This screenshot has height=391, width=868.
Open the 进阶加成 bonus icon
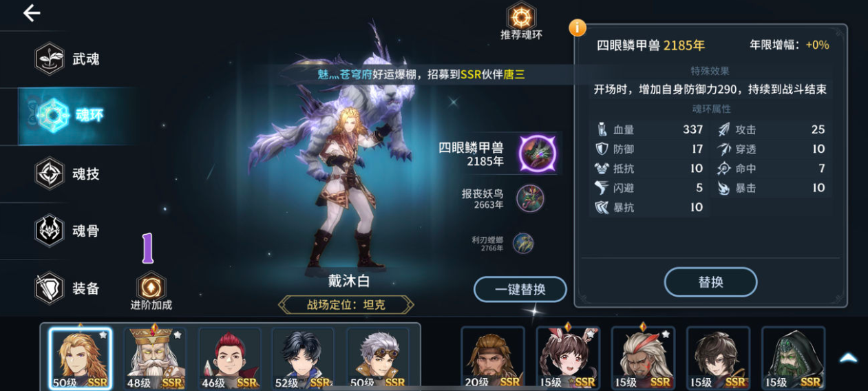click(151, 286)
